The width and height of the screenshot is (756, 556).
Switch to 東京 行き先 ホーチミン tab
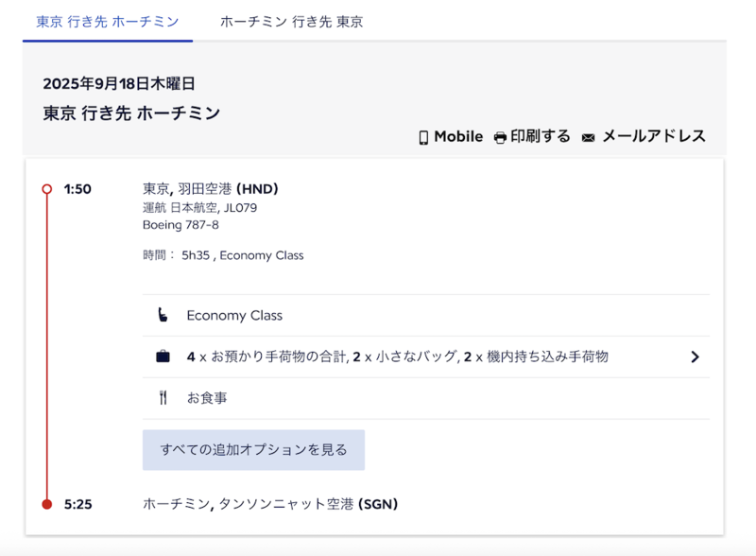(108, 22)
